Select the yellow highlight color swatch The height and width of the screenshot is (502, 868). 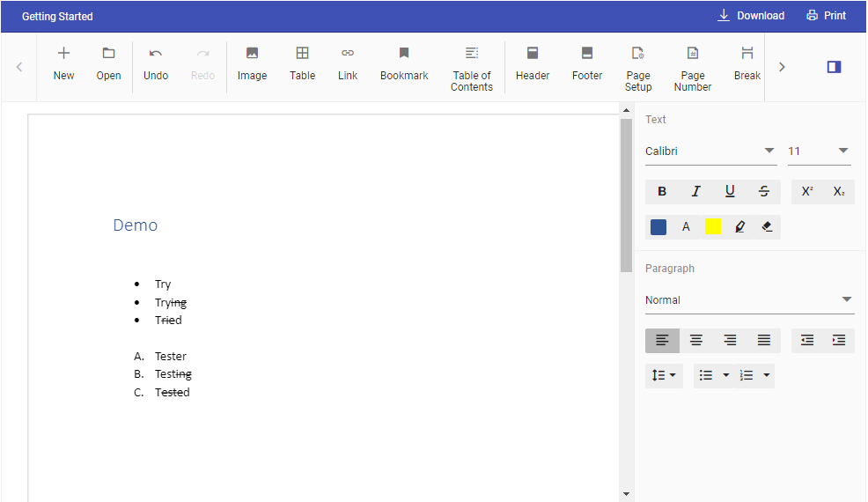click(x=713, y=227)
